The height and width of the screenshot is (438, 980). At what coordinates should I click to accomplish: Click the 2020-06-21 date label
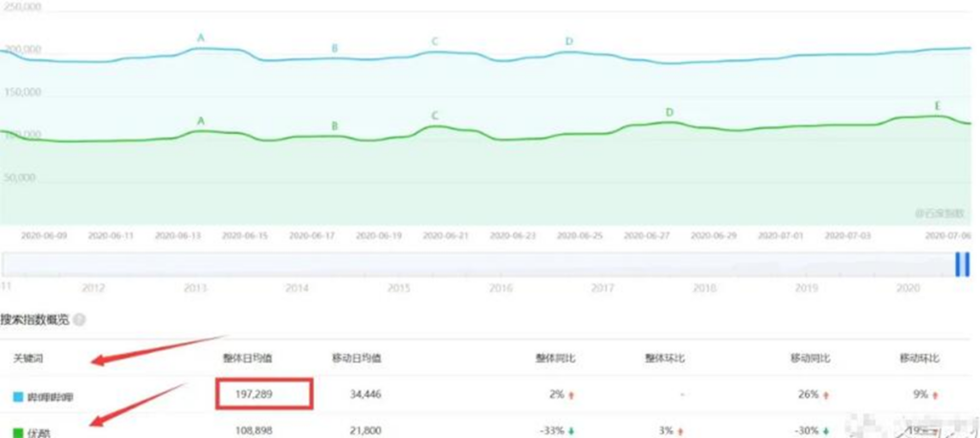pyautogui.click(x=446, y=235)
